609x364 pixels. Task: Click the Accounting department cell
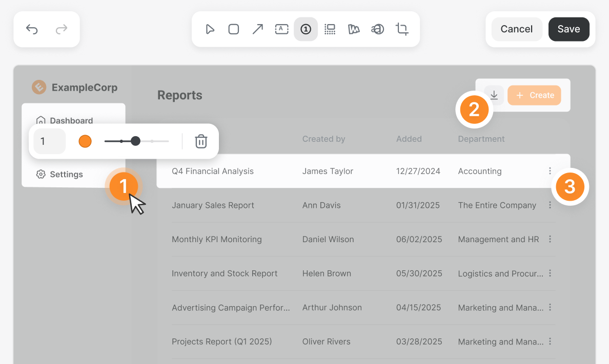[x=480, y=171]
